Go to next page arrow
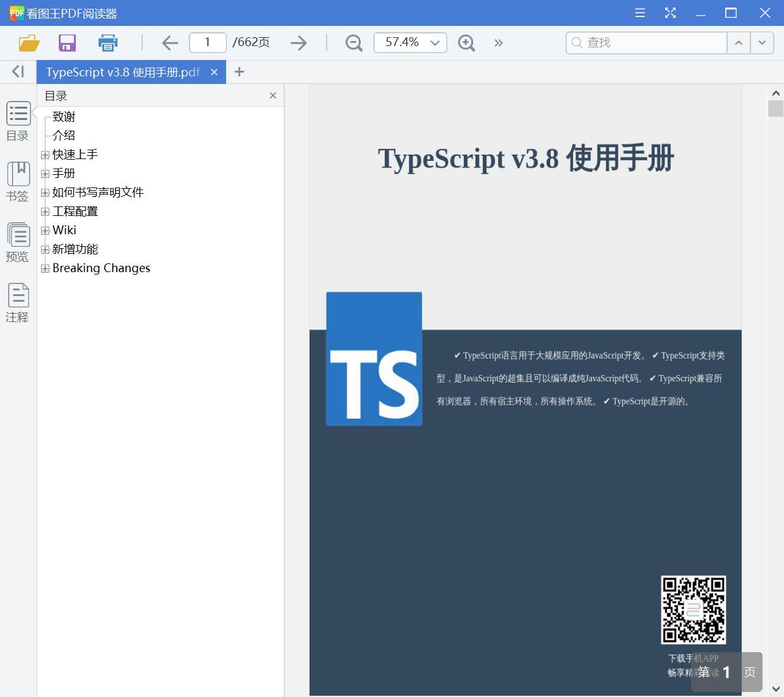784x697 pixels. coord(299,43)
